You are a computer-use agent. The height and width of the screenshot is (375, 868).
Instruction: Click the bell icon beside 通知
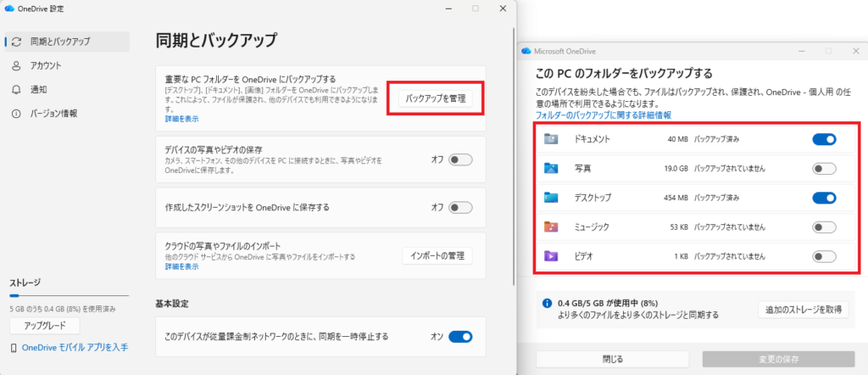[x=17, y=89]
